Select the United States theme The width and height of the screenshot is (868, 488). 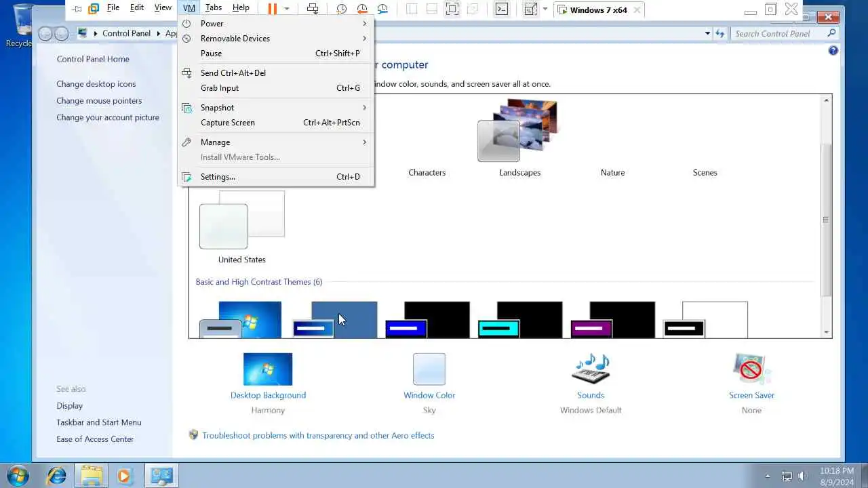coord(242,228)
